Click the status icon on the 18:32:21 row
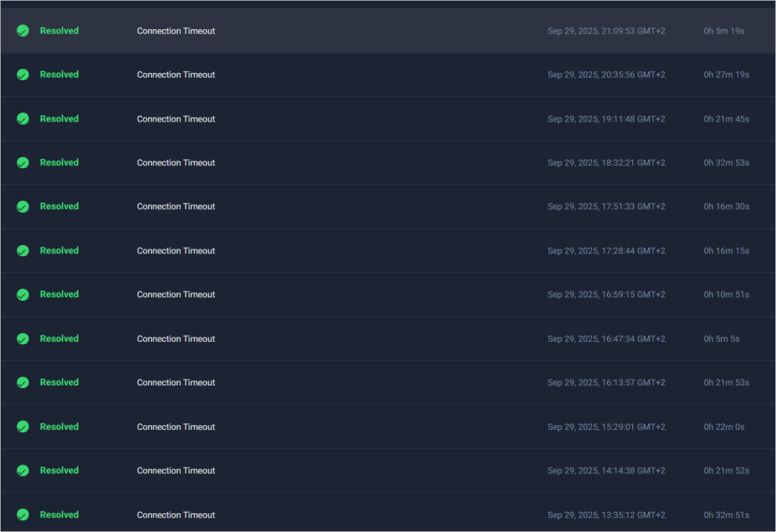The image size is (776, 532). pos(23,163)
